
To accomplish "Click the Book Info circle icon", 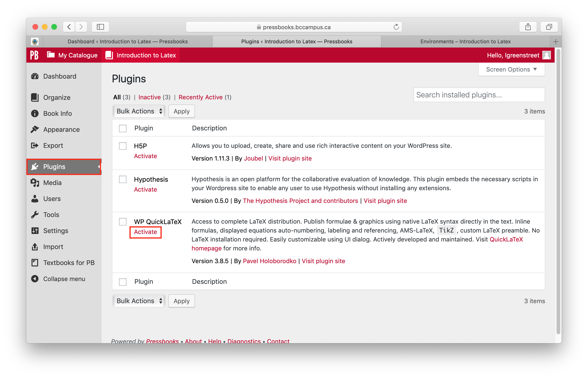I will (x=35, y=113).
